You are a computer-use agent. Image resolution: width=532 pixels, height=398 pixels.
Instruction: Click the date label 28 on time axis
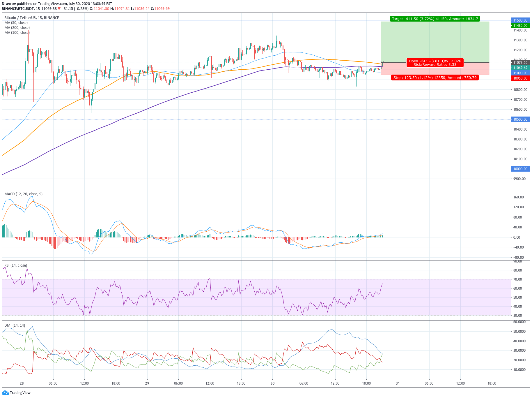click(22, 383)
